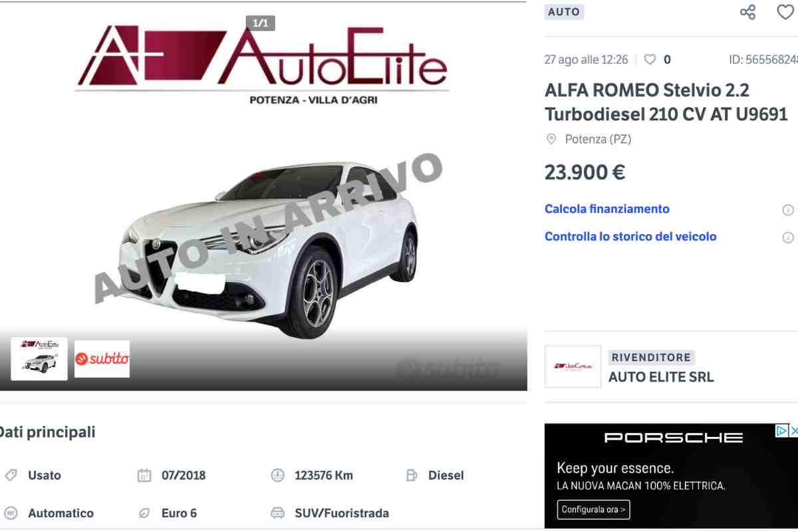This screenshot has width=798, height=532.
Task: Click the Potenza location pin icon
Action: tap(551, 139)
